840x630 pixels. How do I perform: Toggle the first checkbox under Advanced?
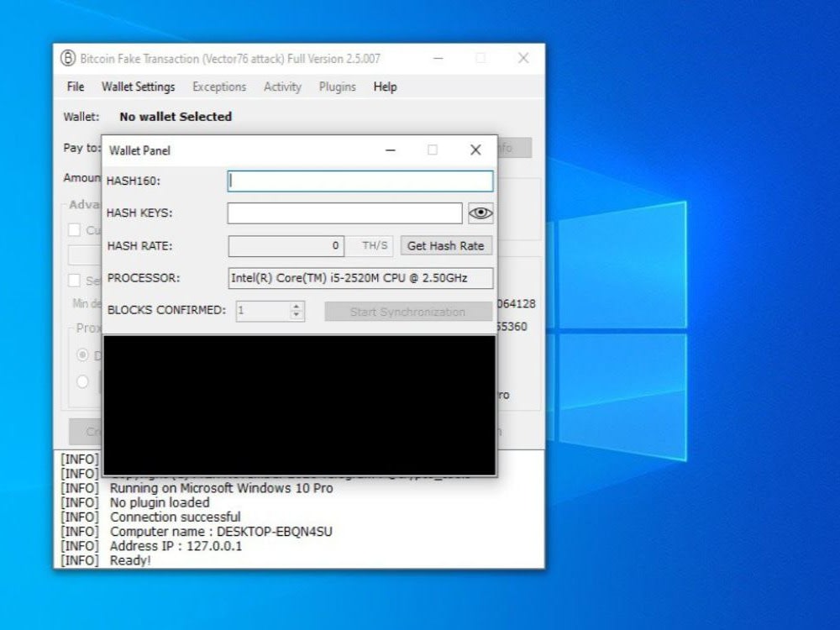(75, 230)
